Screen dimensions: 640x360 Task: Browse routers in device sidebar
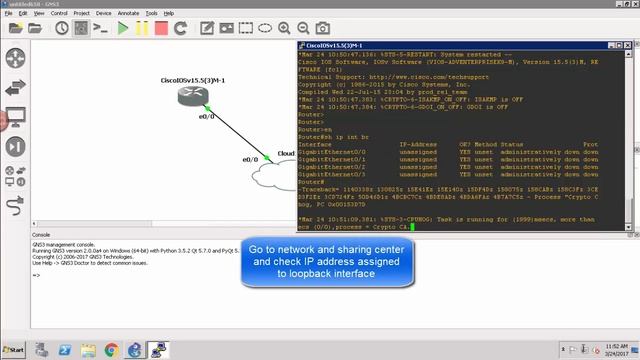(16, 58)
